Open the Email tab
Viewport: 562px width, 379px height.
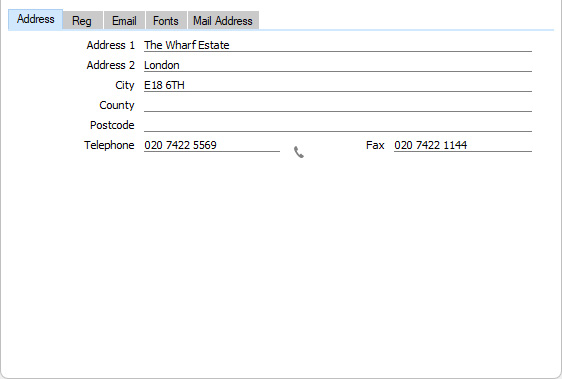(124, 20)
